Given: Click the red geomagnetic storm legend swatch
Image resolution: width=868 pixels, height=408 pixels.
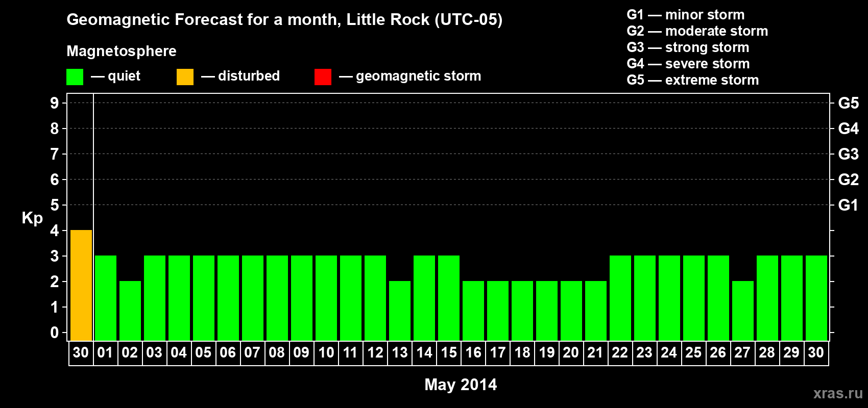Looking at the screenshot, I should pyautogui.click(x=323, y=77).
